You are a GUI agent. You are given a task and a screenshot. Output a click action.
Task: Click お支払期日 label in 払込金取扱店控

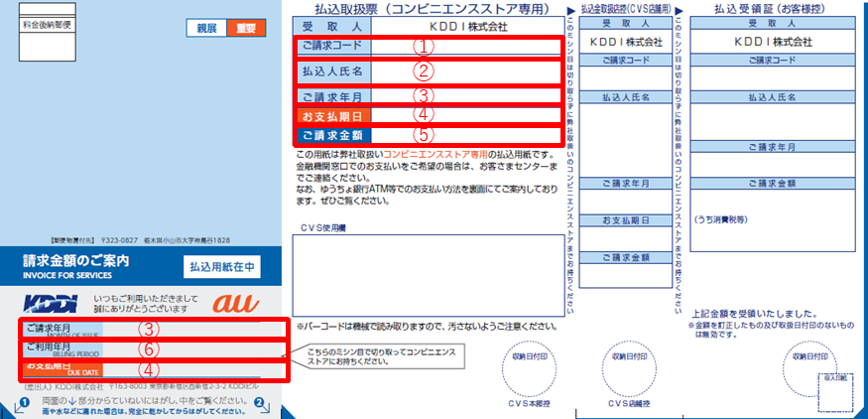(626, 220)
